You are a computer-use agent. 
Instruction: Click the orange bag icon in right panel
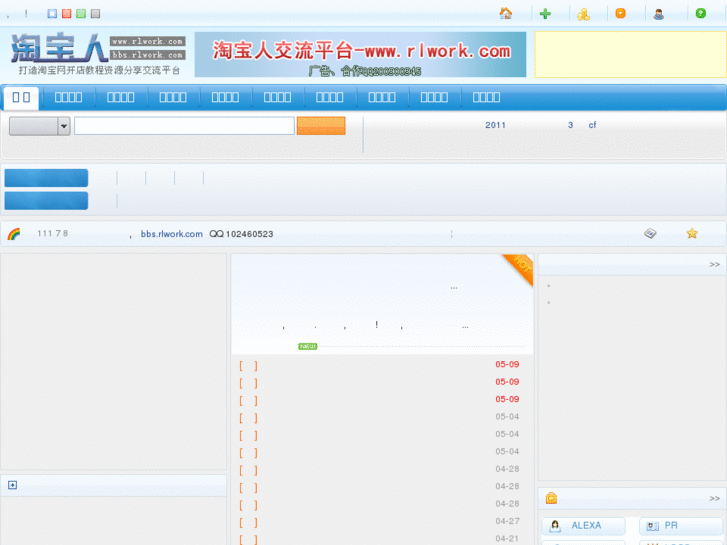551,498
